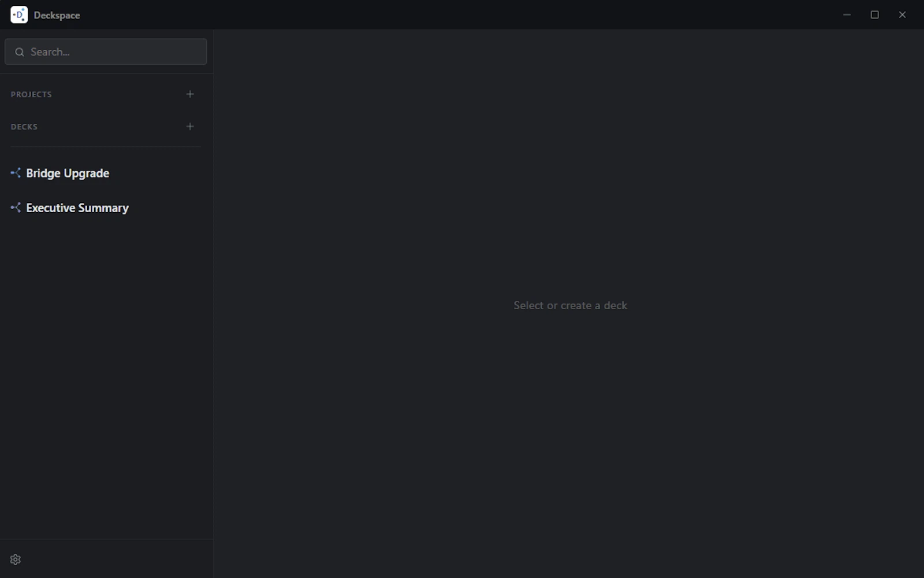924x578 pixels.
Task: Click the Deckspace title text
Action: point(57,15)
